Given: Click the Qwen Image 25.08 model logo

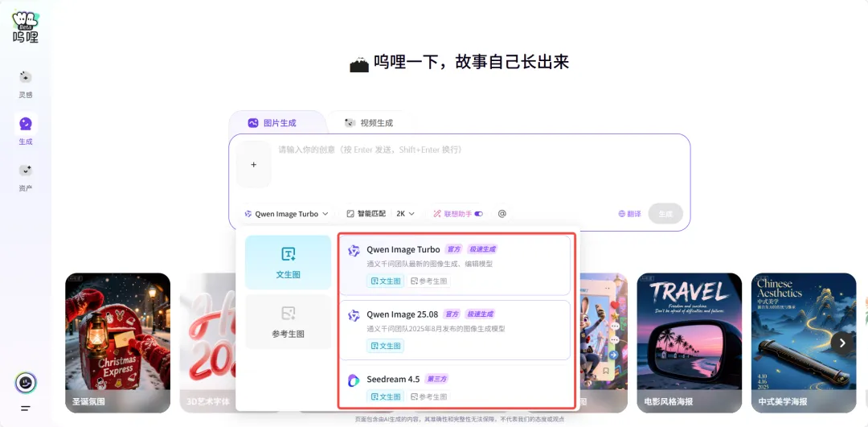Looking at the screenshot, I should pyautogui.click(x=354, y=316).
